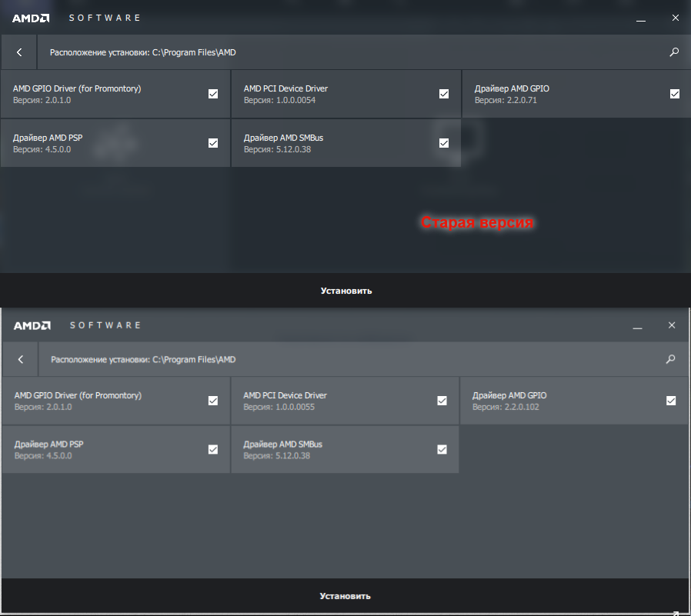Uncheck AMD GPIO Driver (for Promontory) in lower window
691x616 pixels.
(213, 401)
